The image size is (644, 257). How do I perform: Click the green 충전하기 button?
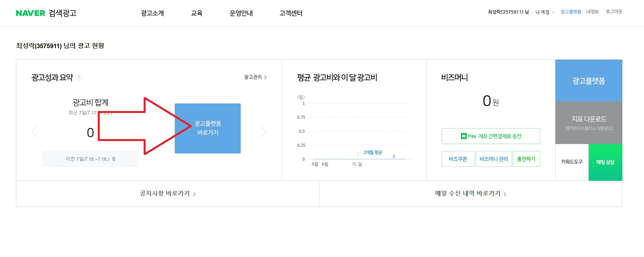tap(526, 159)
